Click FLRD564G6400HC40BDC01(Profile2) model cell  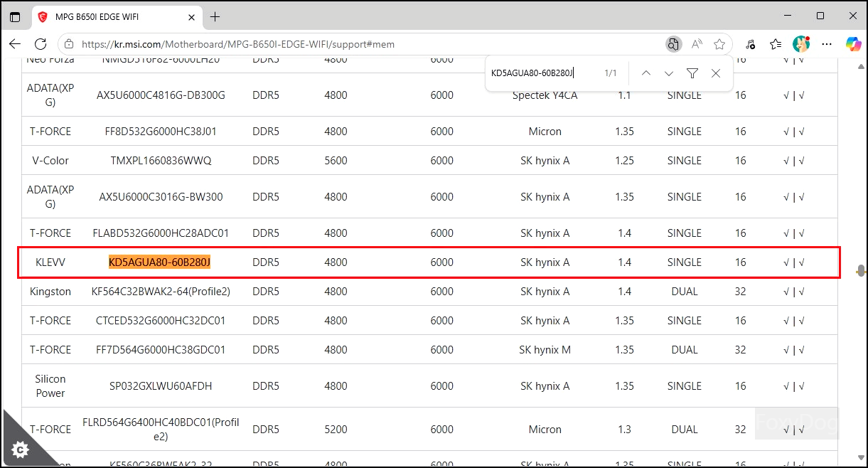[161, 429]
